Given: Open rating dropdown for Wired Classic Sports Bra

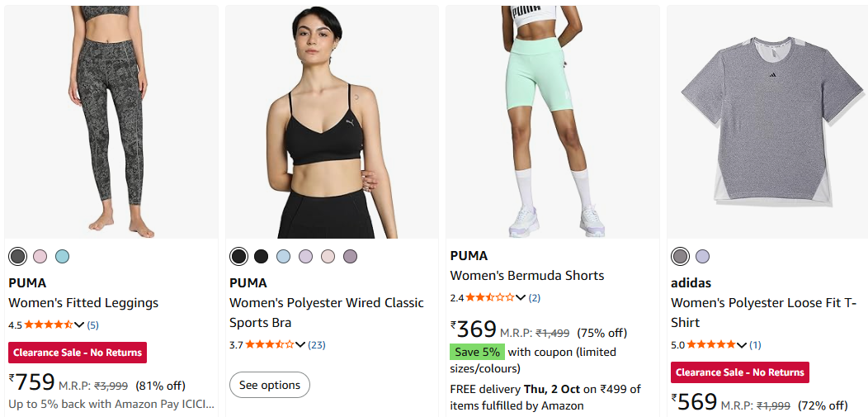Looking at the screenshot, I should pos(300,344).
